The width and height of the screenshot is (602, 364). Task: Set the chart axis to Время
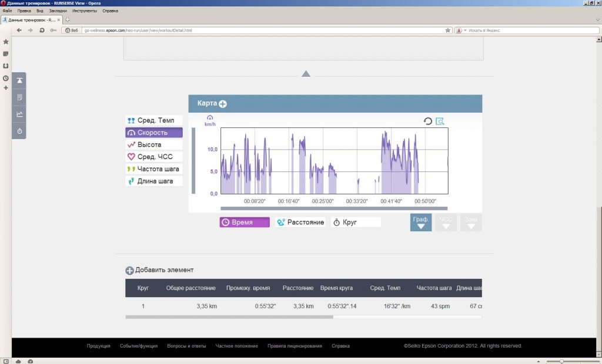coord(245,223)
